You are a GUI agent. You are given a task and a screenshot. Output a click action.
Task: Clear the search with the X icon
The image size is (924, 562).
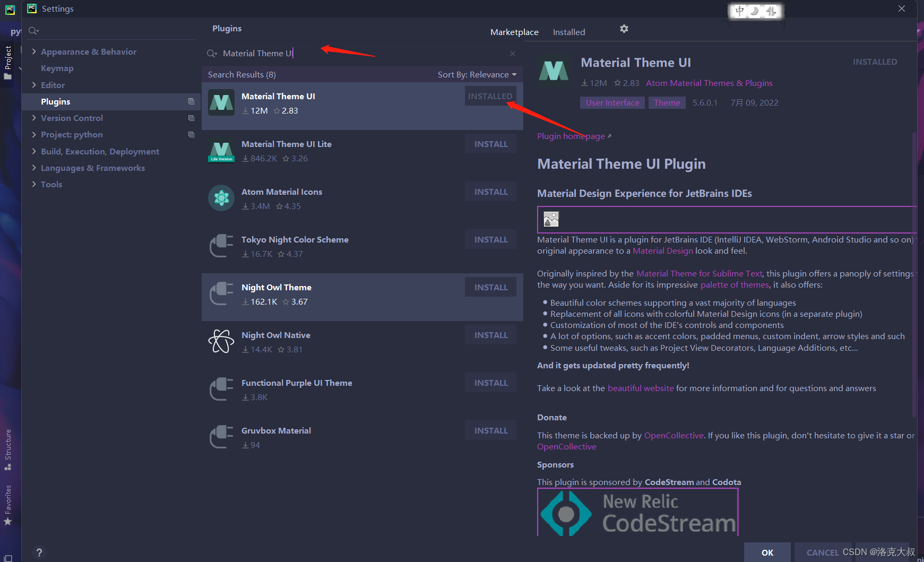click(x=512, y=53)
